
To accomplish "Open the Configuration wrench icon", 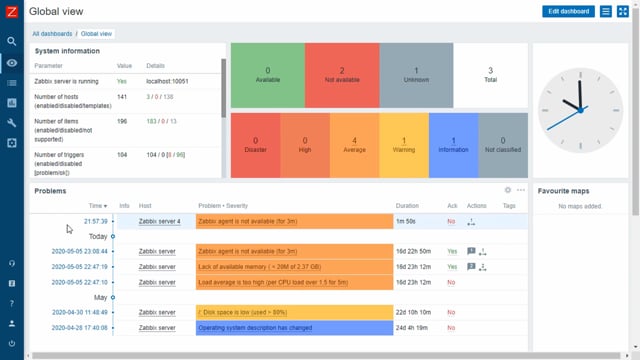I will [x=11, y=123].
